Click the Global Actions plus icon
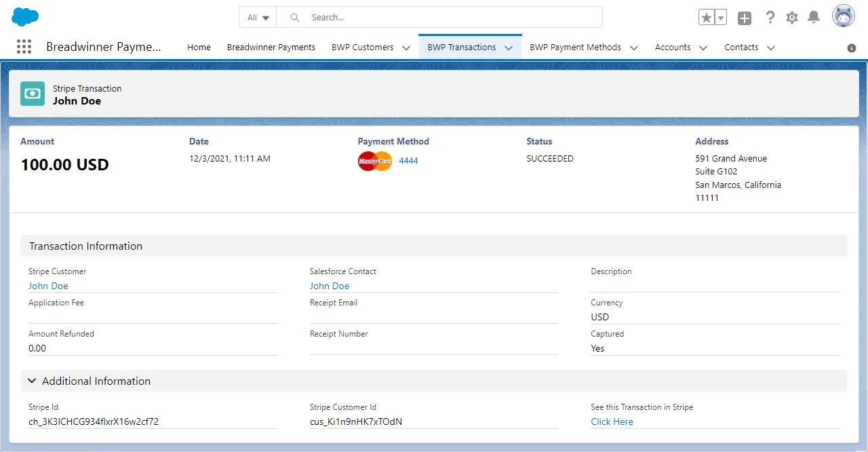 tap(745, 18)
